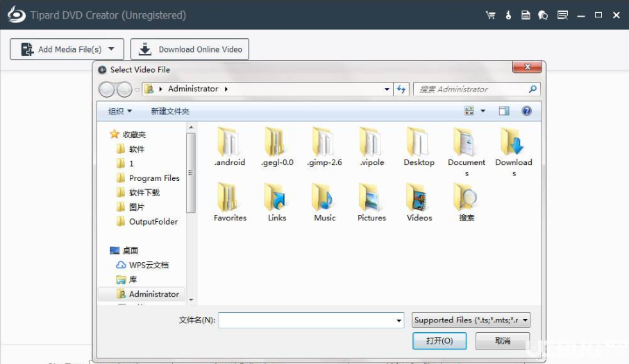Toggle the preview pane icon

tap(504, 111)
